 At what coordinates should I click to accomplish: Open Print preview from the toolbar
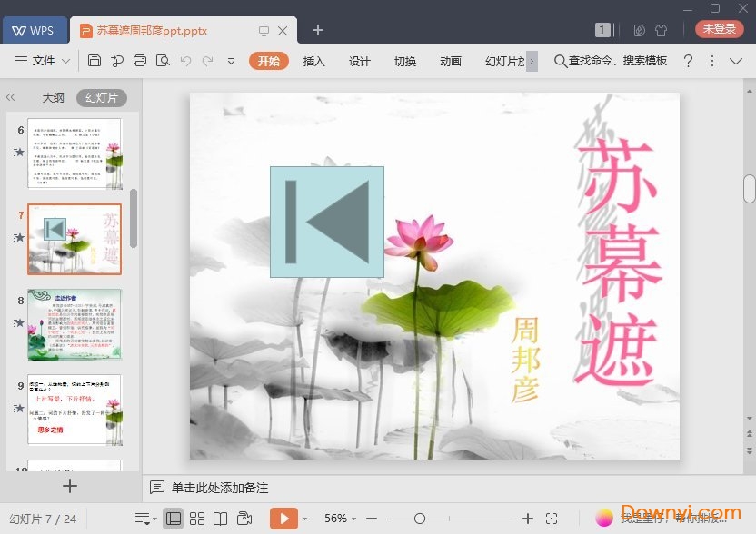click(x=163, y=60)
